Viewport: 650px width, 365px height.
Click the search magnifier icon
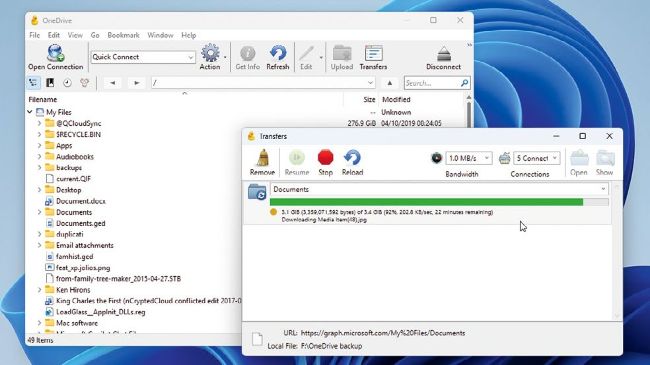click(x=464, y=83)
